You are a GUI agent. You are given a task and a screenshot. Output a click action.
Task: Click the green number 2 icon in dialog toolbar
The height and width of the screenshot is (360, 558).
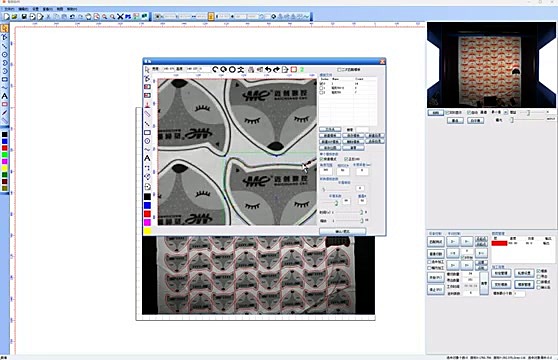[x=302, y=69]
